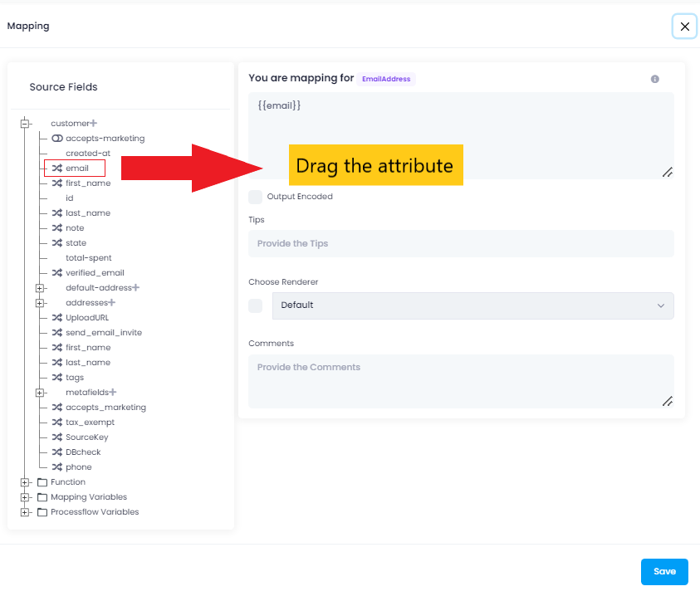Enable the Output Encoded checkbox
This screenshot has width=700, height=596.
(256, 197)
